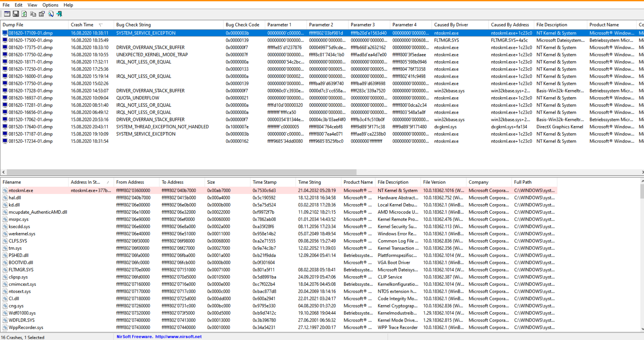Open Properties toolbar icon

[42, 14]
